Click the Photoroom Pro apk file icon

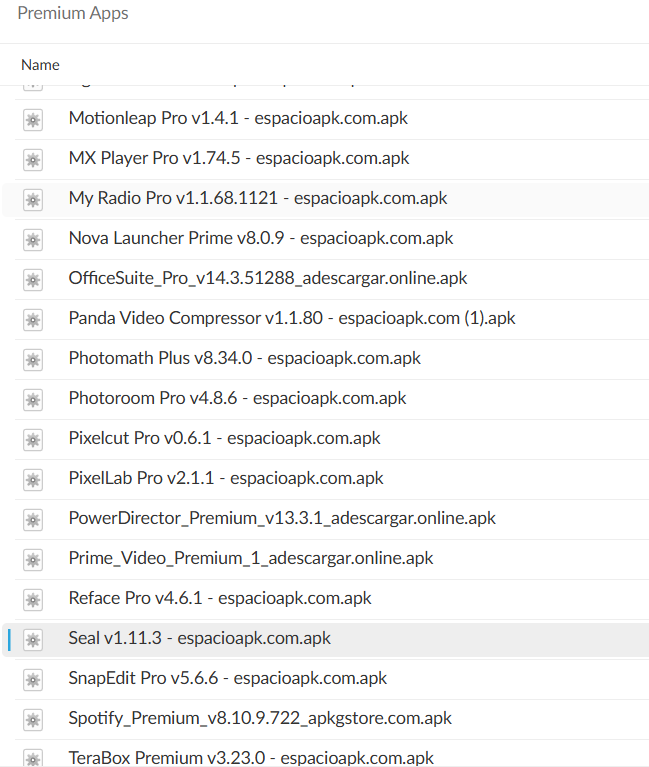pyautogui.click(x=33, y=401)
